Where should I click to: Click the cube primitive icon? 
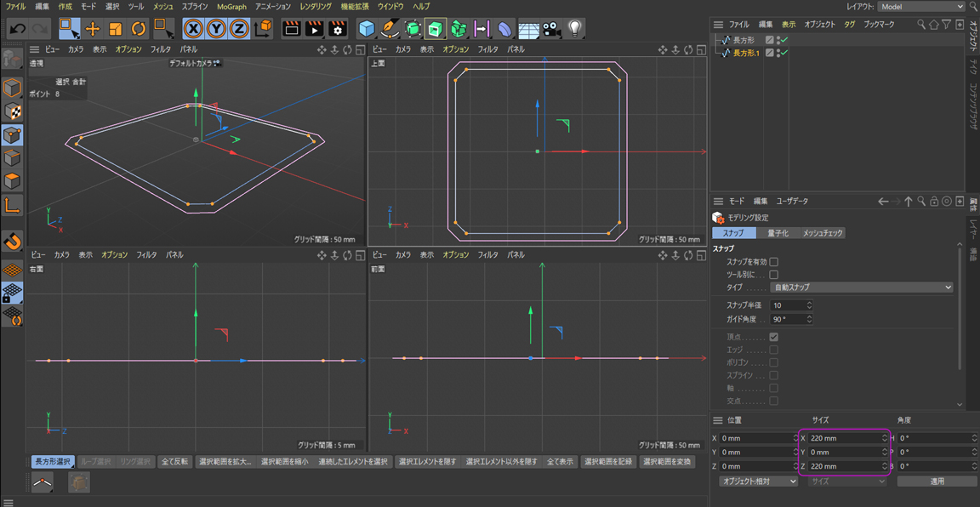[x=367, y=28]
